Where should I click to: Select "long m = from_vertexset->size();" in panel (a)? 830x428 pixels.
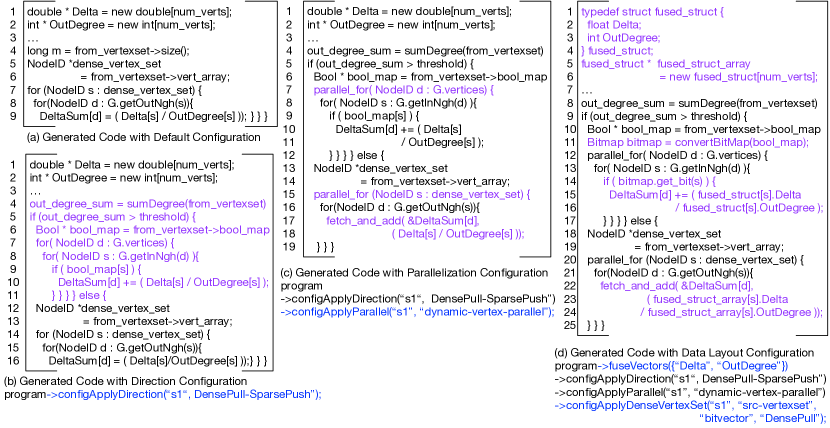coord(108,51)
